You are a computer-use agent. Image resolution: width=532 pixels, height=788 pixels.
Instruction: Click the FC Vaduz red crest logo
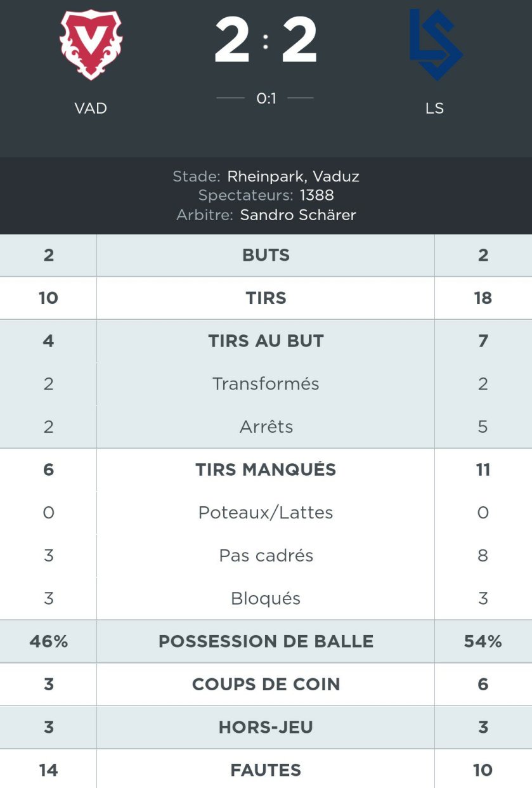coord(91,44)
